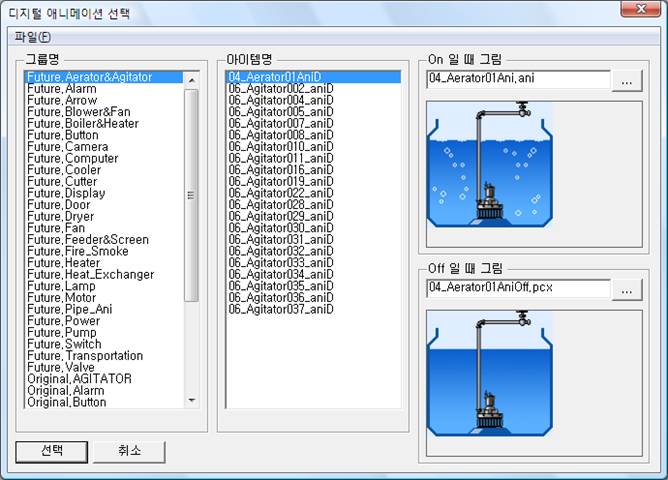Screen dimensions: 668x480
Task: Select item 06_Agitator005_aniD
Action: [x=313, y=112]
